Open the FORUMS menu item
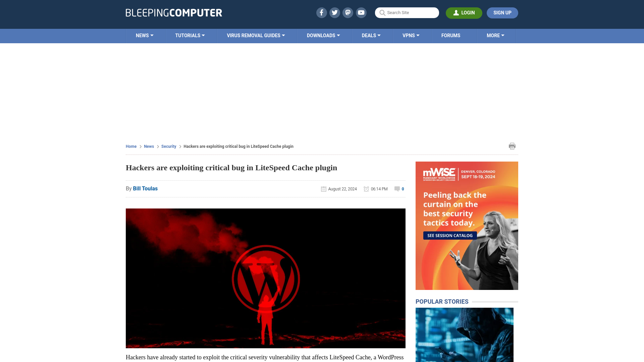The height and width of the screenshot is (362, 644). click(451, 35)
